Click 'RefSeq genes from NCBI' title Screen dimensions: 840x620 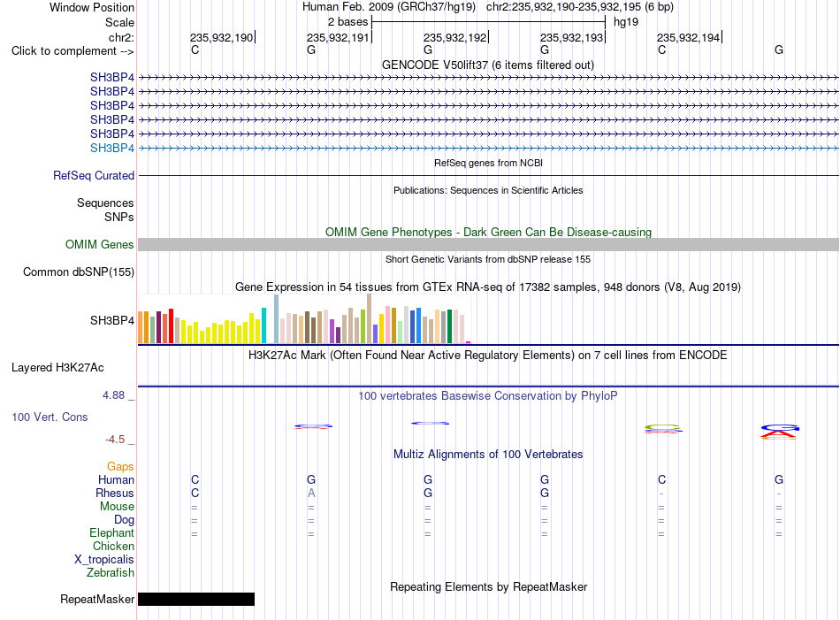pos(488,163)
